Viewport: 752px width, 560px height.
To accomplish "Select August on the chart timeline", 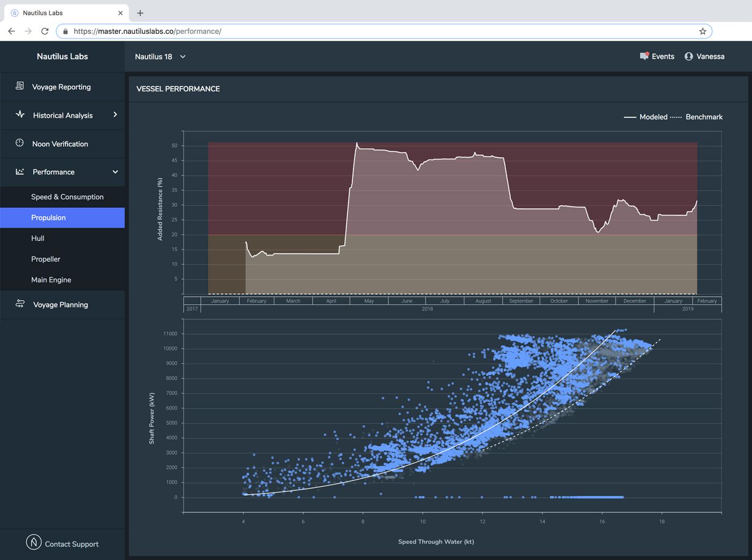I will 483,301.
